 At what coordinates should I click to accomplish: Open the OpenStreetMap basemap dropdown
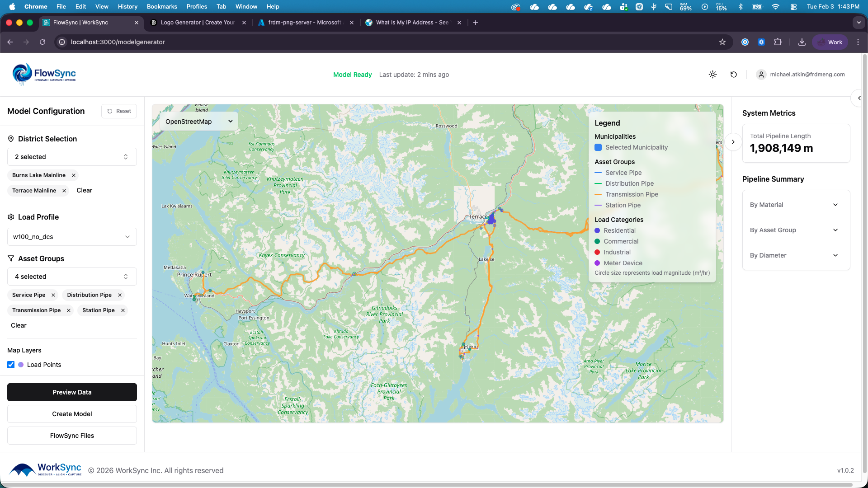click(x=199, y=122)
